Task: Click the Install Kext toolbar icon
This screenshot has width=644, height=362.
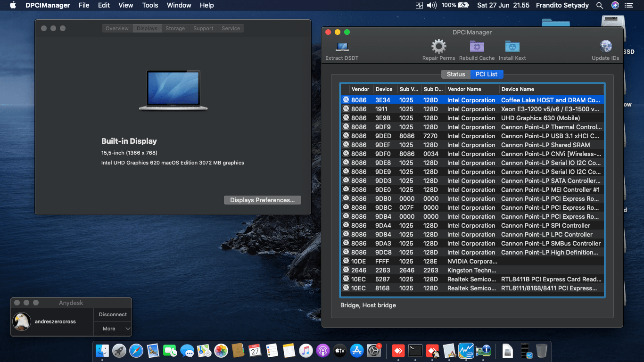Action: point(512,46)
